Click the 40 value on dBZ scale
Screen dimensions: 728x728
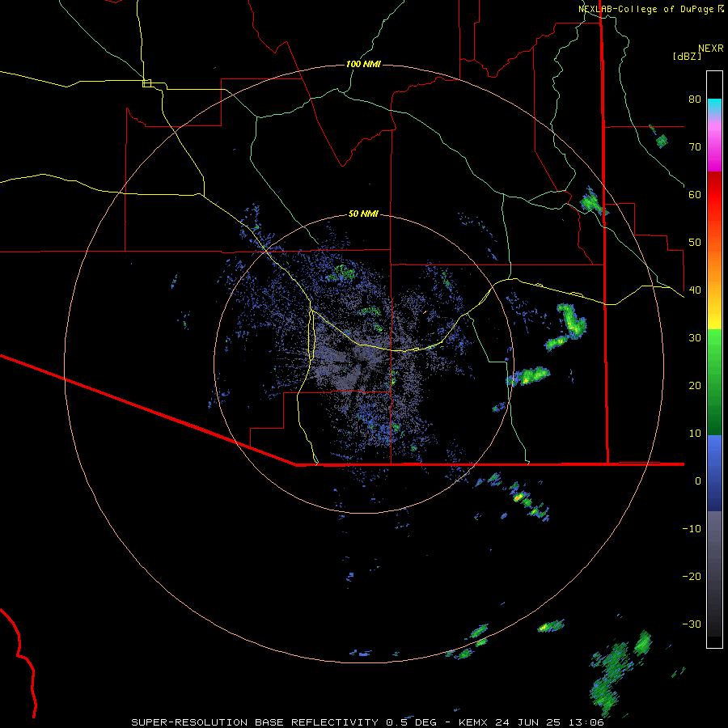(695, 290)
